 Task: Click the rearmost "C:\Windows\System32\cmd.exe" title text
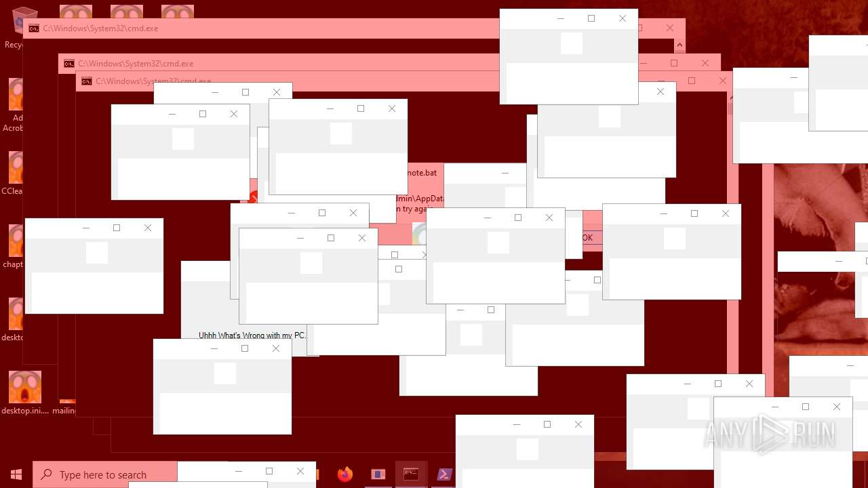100,28
